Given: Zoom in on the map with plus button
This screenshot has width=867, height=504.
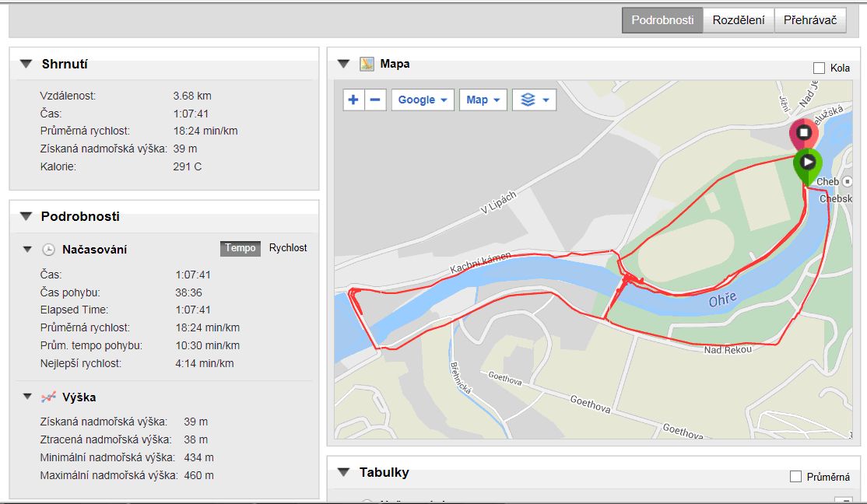Looking at the screenshot, I should pos(353,100).
